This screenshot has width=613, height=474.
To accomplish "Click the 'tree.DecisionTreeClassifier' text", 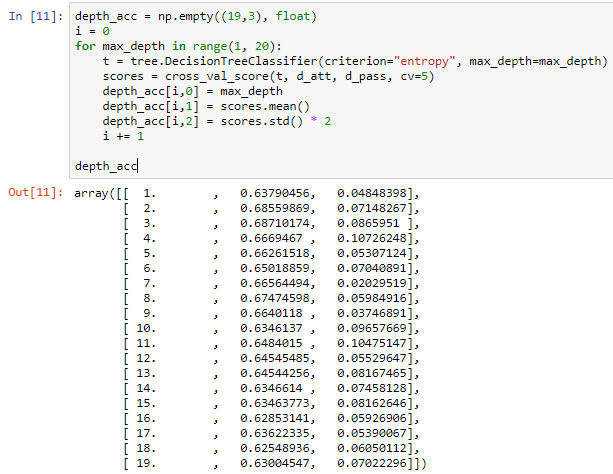I will [224, 61].
